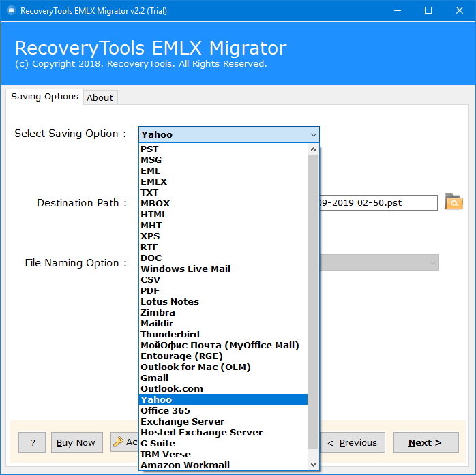Open help with the ? button
Viewport: 476px width, 475px height.
click(x=32, y=442)
